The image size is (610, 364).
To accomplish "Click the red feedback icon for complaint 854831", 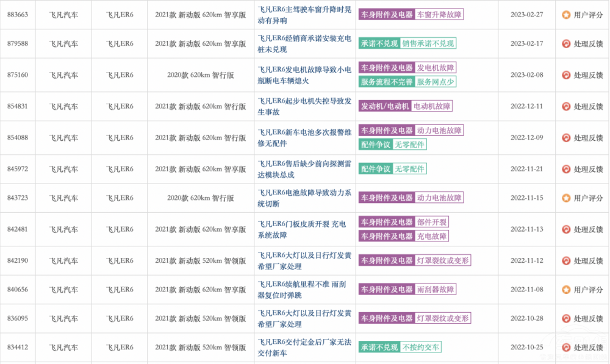I will (x=566, y=106).
